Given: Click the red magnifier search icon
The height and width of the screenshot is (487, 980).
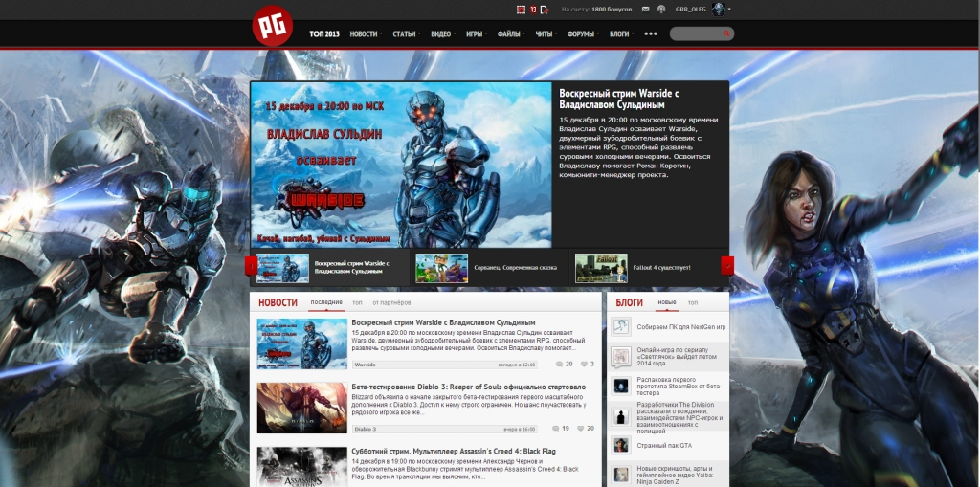Looking at the screenshot, I should click(x=726, y=33).
